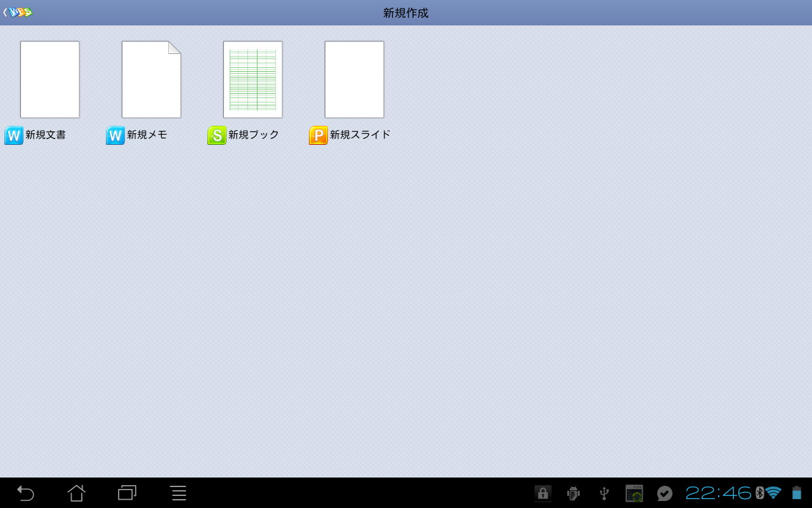Tap the Android back arrow
Screen dimensions: 812x508
[x=25, y=493]
